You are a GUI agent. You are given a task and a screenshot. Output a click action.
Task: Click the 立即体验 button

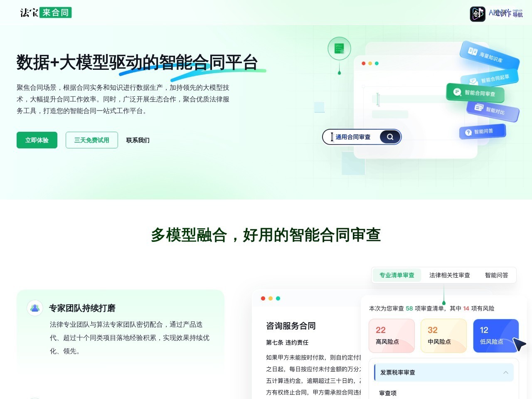[37, 140]
